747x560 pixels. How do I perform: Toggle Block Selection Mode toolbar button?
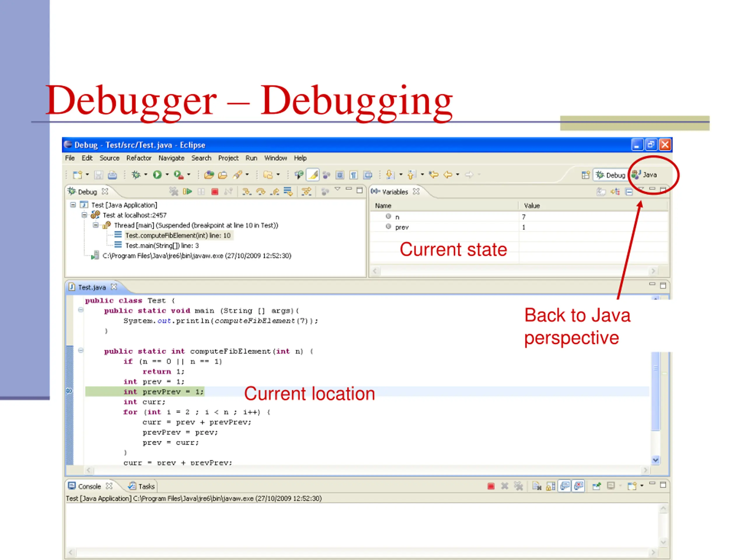(x=340, y=175)
